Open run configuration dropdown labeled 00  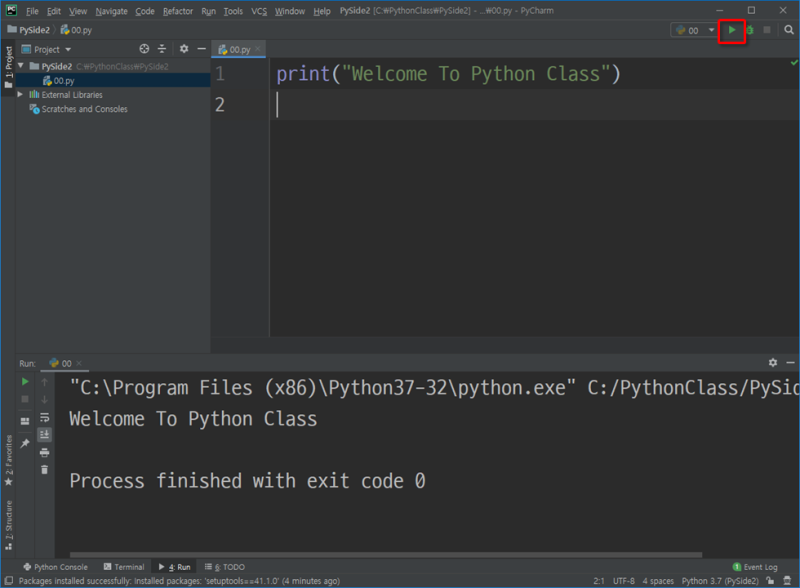coord(696,30)
